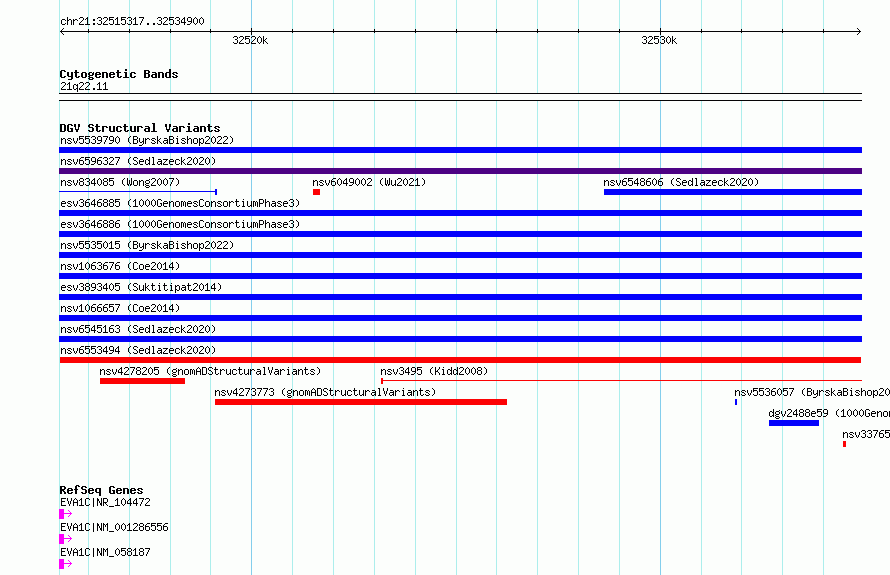Viewport: 890px width, 575px height.
Task: Click the DGV Structural Variants track title
Action: [140, 128]
